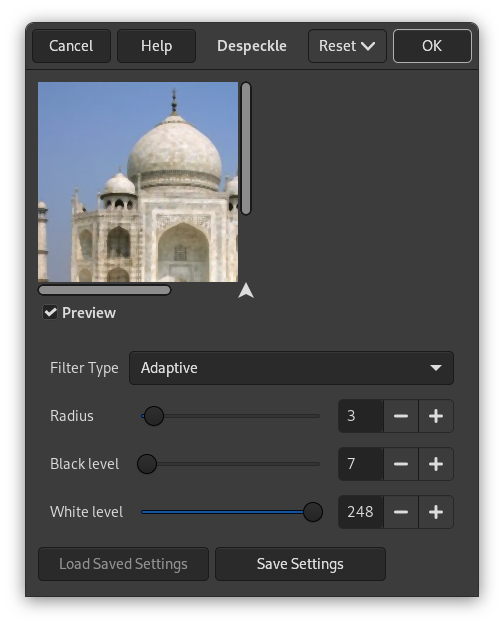Image resolution: width=504 pixels, height=625 pixels.
Task: Click the preview navigation arrow icon
Action: click(x=246, y=291)
